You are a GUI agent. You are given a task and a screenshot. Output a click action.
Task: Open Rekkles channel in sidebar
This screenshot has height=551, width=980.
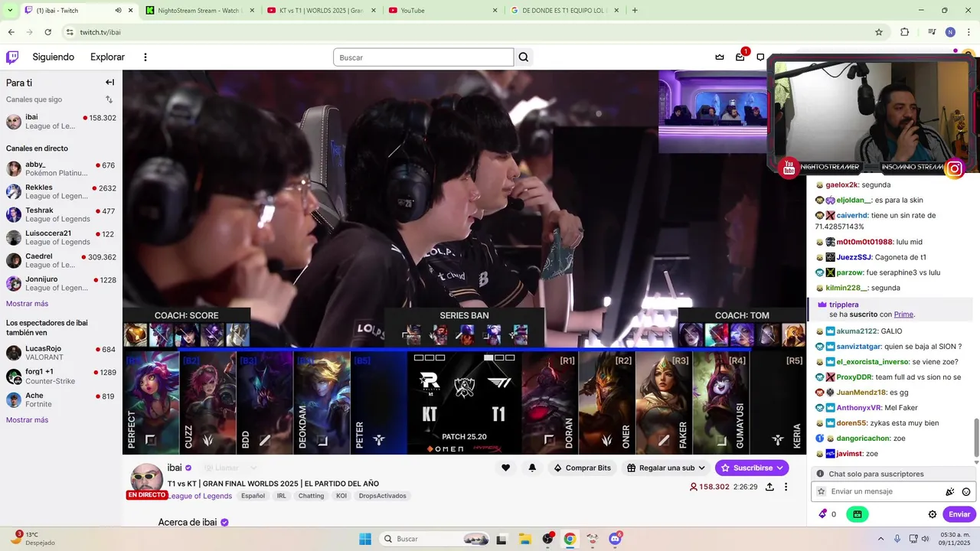(61, 191)
